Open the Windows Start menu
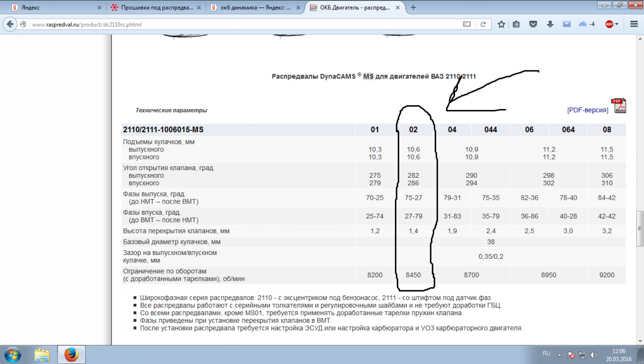This screenshot has width=644, height=364. 12,354
